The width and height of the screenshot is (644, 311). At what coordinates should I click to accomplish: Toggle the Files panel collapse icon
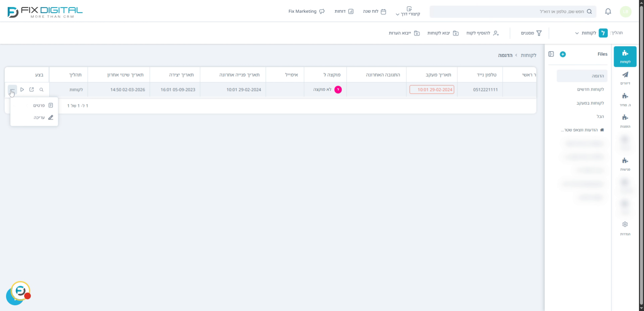tap(551, 54)
